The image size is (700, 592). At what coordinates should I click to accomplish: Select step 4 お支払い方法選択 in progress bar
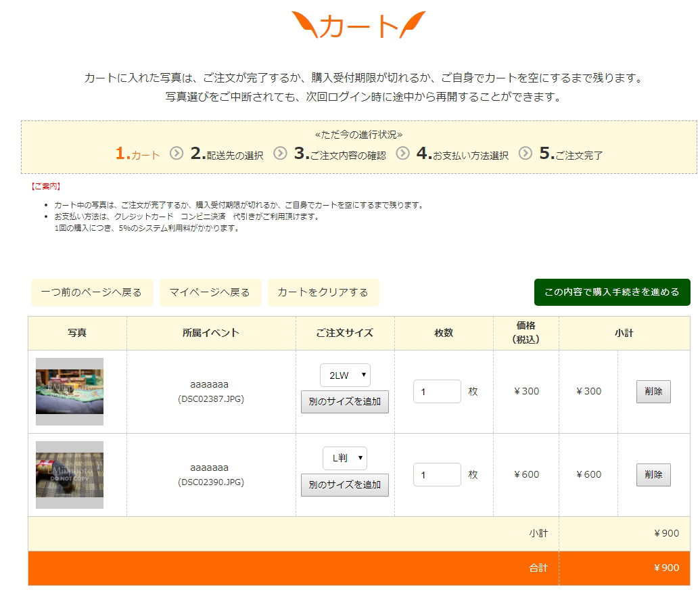[x=463, y=154]
